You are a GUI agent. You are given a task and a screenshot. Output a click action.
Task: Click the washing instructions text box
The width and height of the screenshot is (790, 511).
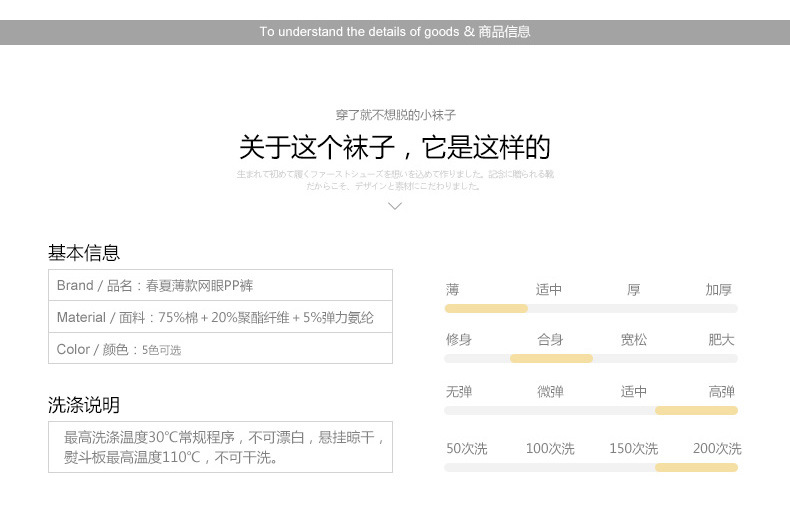(220, 447)
